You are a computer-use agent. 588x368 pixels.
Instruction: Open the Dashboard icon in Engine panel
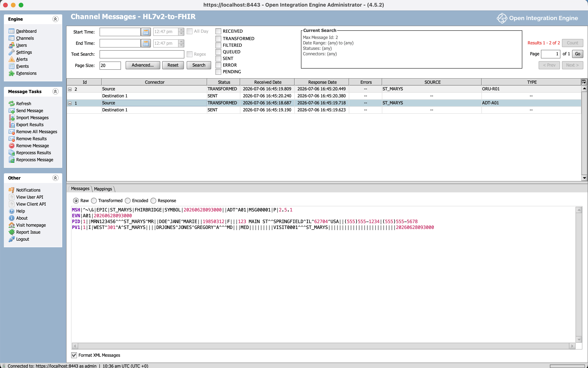point(11,31)
